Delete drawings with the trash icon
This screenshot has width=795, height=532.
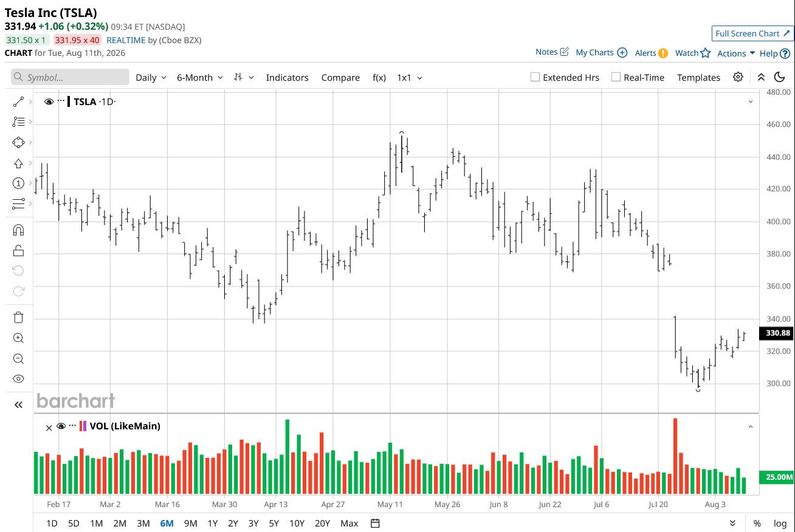(18, 317)
